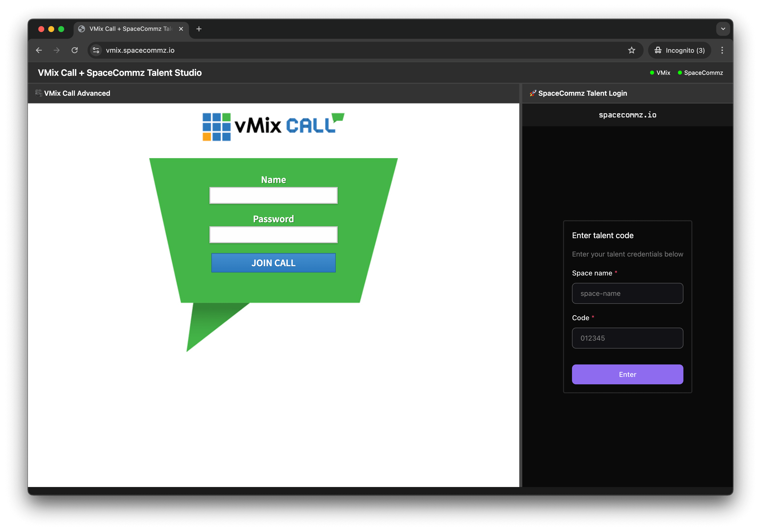Viewport: 761px width, 532px height.
Task: Click the 'Enter your talent credentials below' text
Action: (x=627, y=254)
